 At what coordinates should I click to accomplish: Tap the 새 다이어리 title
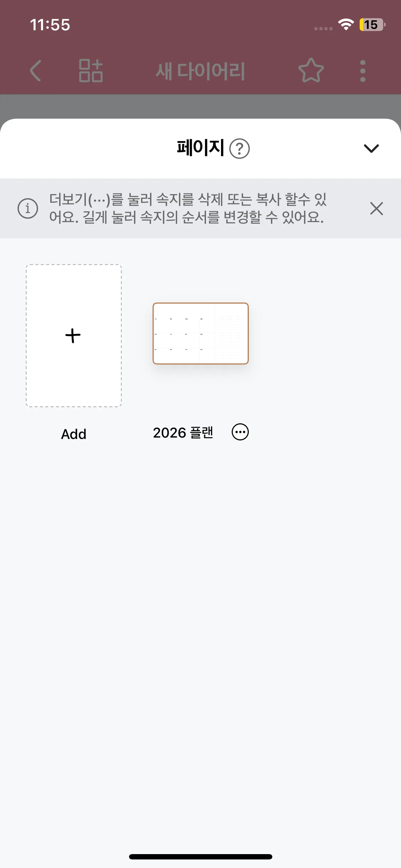[x=200, y=71]
